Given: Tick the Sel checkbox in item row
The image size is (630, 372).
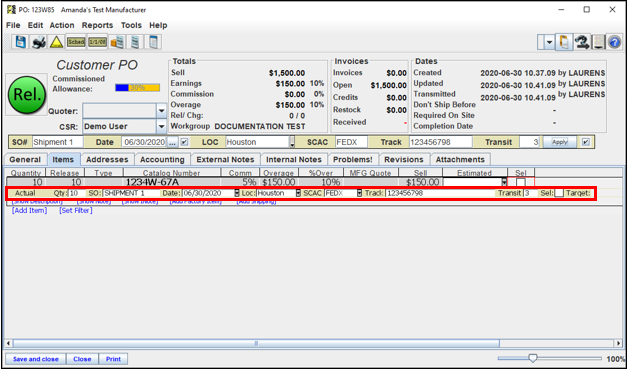Looking at the screenshot, I should point(521,182).
